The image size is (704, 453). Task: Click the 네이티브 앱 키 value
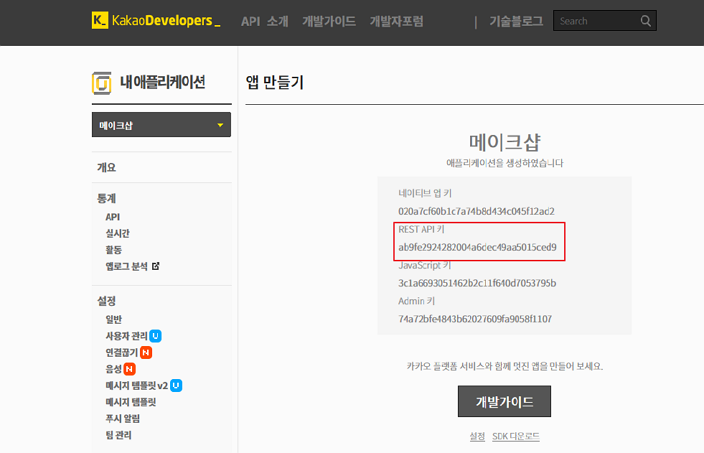click(x=476, y=211)
